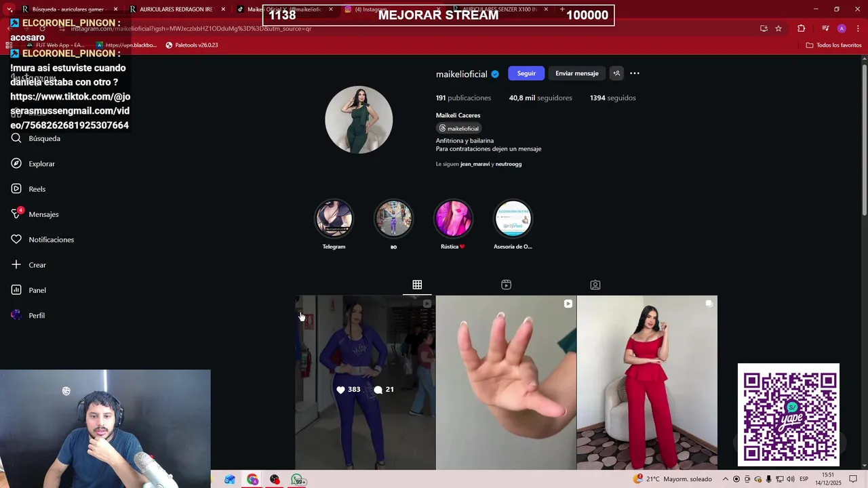
Task: Open WhatsApp taskbar icon with 99+ badge
Action: tap(298, 479)
